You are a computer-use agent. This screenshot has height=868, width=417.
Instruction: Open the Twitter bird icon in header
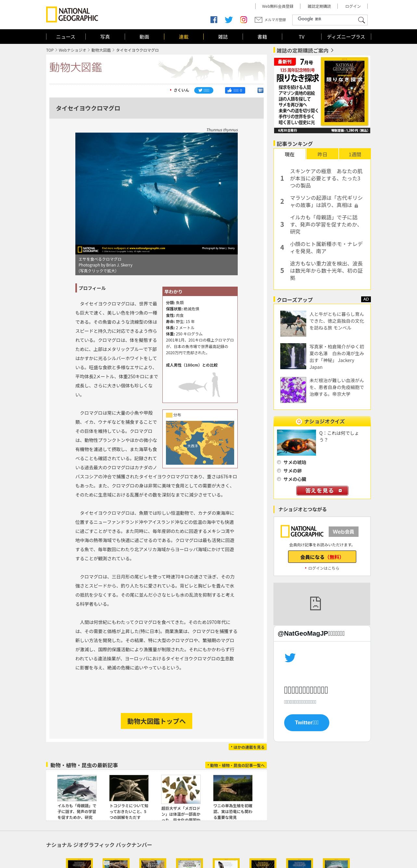pos(229,19)
